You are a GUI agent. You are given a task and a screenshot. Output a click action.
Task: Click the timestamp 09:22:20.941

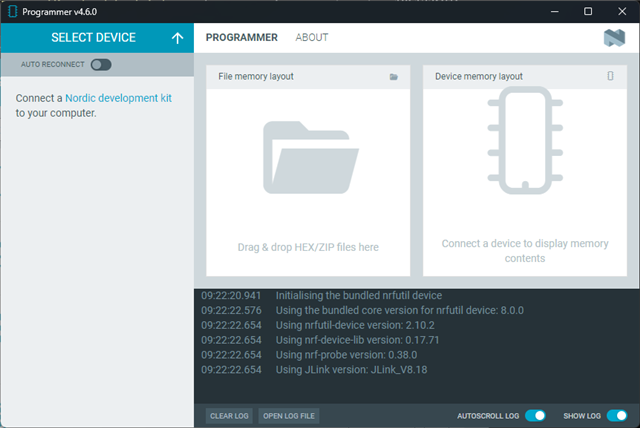[x=231, y=295]
